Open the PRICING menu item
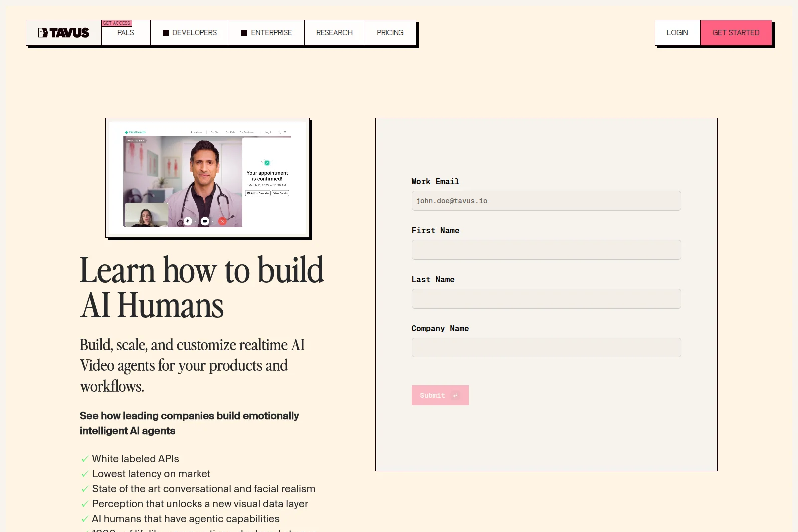Screen dimensions: 798x532 390,32
